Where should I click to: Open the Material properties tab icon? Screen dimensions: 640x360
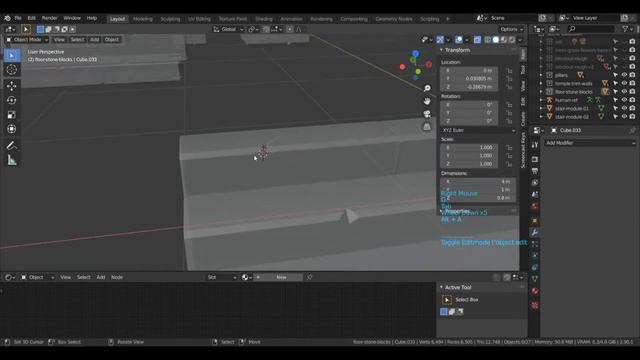(535, 291)
